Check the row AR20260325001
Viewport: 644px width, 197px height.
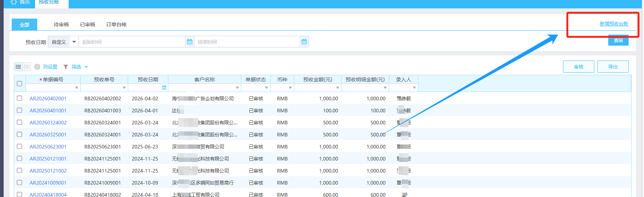[19, 134]
